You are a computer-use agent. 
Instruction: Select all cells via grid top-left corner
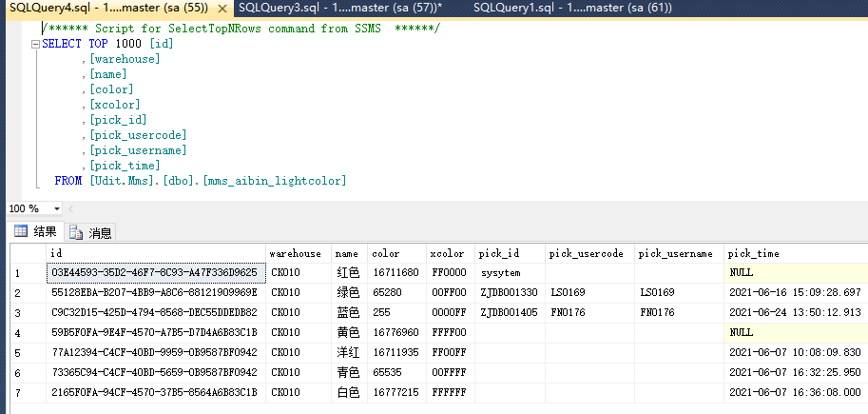[27, 254]
